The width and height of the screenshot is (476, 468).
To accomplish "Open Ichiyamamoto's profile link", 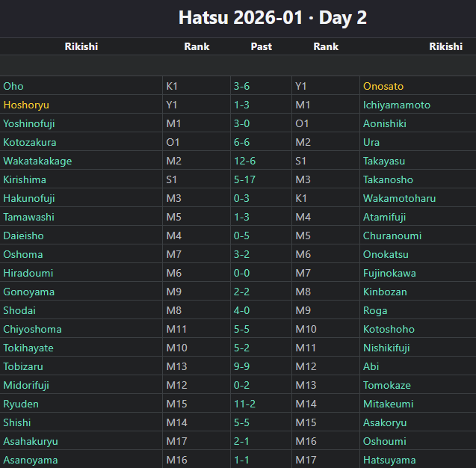I will click(397, 105).
